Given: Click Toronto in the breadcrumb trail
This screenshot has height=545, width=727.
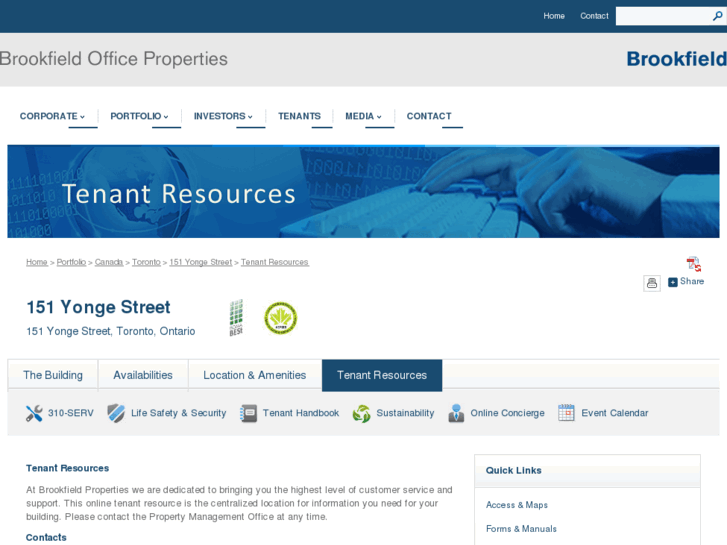Looking at the screenshot, I should click(146, 262).
